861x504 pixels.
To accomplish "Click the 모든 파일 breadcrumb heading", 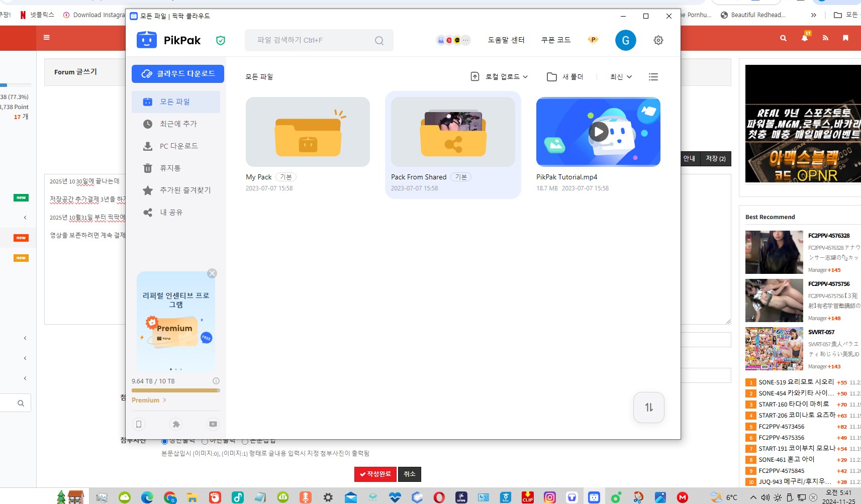I will point(259,77).
